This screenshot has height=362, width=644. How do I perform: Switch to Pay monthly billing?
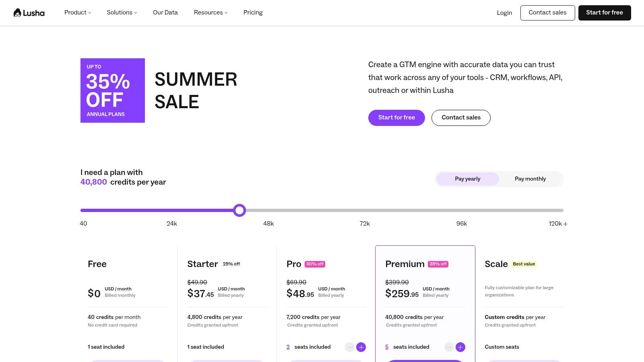pos(530,179)
